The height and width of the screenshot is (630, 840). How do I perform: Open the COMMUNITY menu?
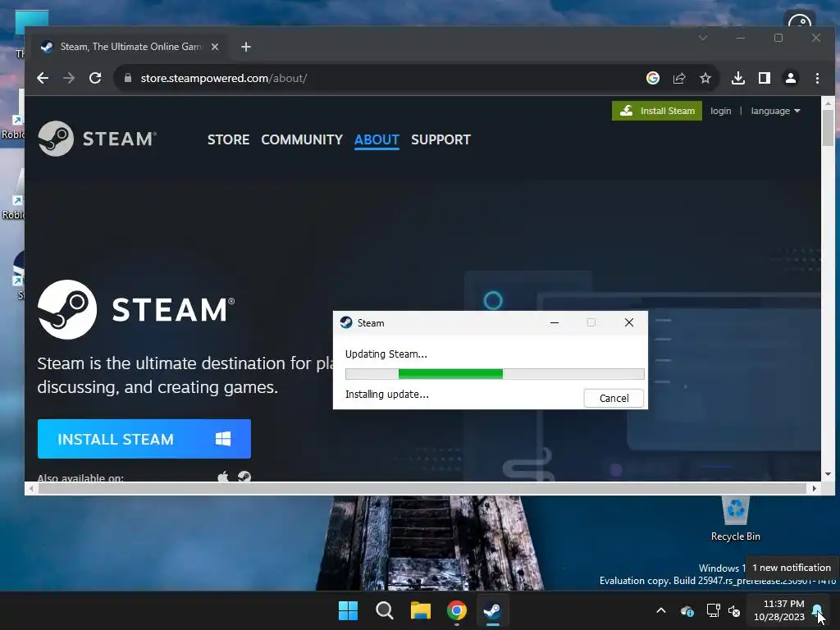pyautogui.click(x=302, y=139)
